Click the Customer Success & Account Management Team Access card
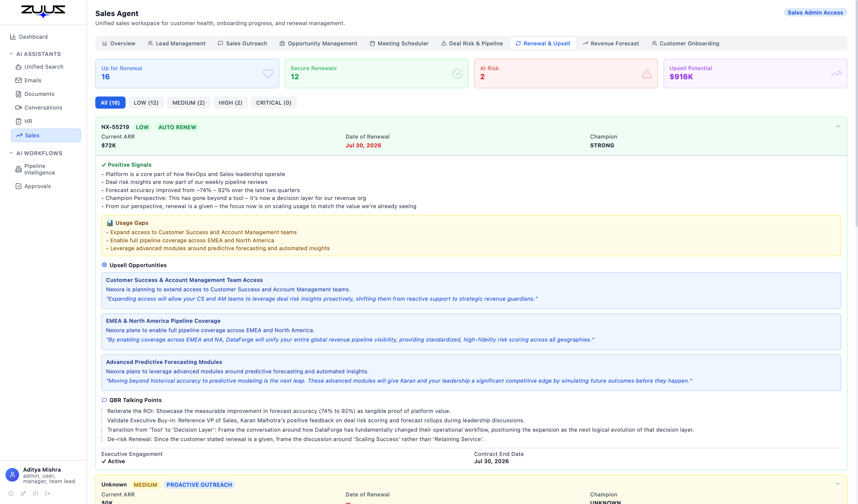 [x=471, y=290]
